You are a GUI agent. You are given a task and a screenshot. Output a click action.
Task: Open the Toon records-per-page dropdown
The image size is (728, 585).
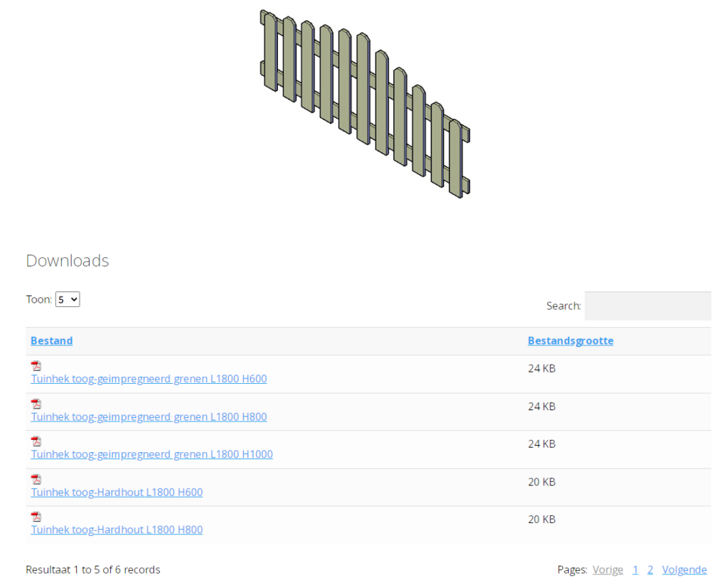point(68,299)
